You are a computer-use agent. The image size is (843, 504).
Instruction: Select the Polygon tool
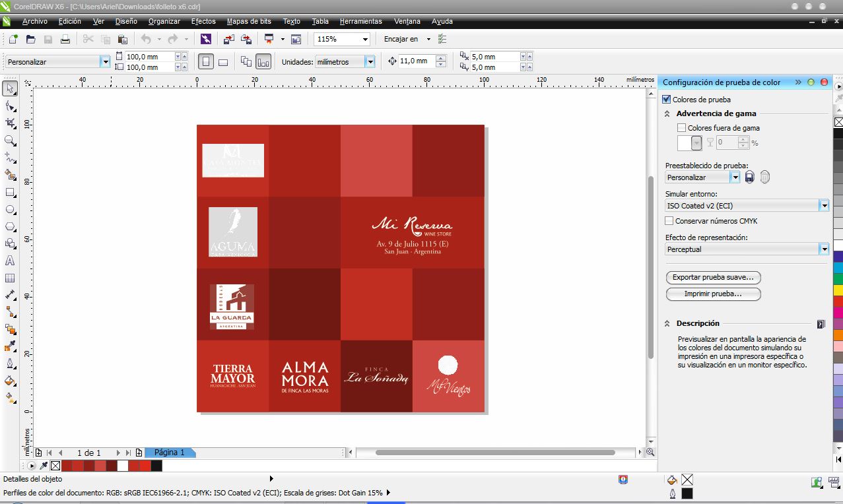pos(10,226)
